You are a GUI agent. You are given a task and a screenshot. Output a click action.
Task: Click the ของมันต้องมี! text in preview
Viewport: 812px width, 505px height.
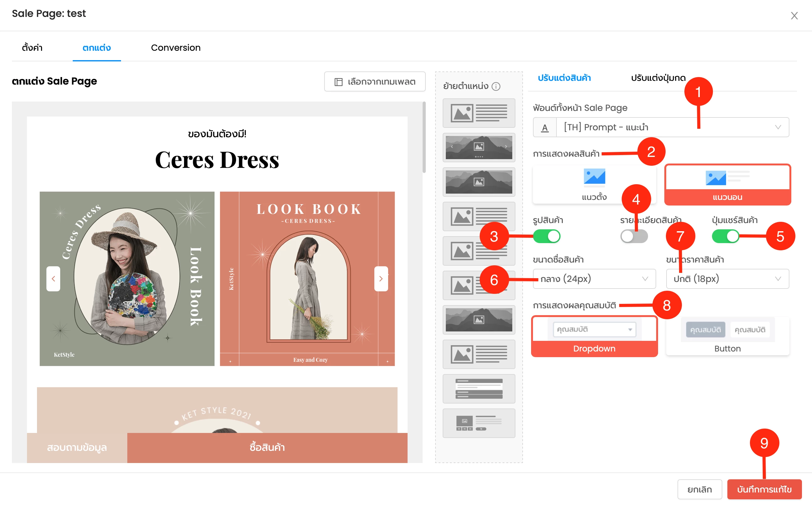click(x=217, y=134)
